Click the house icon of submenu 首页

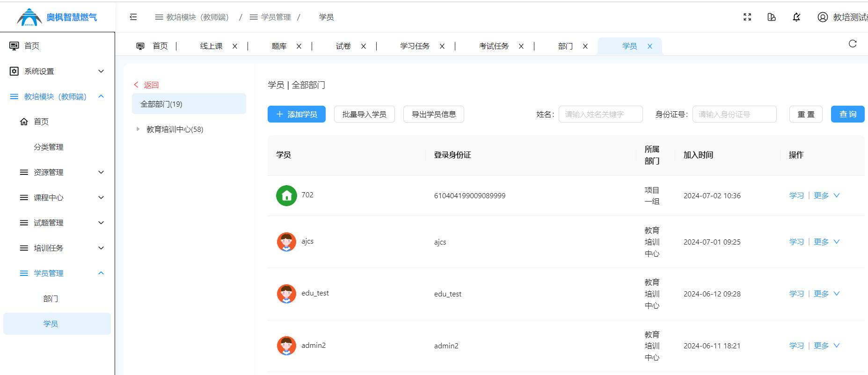pyautogui.click(x=24, y=122)
